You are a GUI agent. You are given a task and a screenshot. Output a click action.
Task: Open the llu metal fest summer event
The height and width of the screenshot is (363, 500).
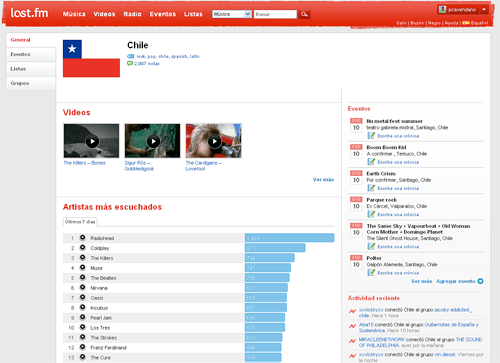pos(395,121)
